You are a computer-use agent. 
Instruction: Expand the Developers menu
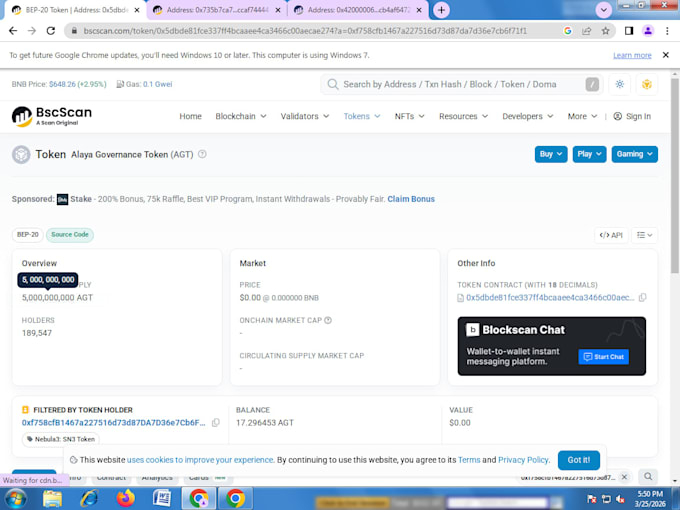(527, 116)
